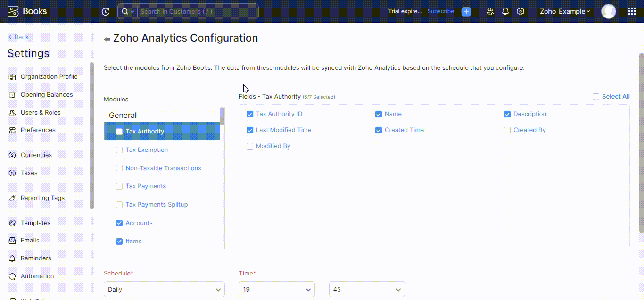Image resolution: width=644 pixels, height=300 pixels.
Task: Enable the Tax Exemption module checkbox
Action: point(119,150)
